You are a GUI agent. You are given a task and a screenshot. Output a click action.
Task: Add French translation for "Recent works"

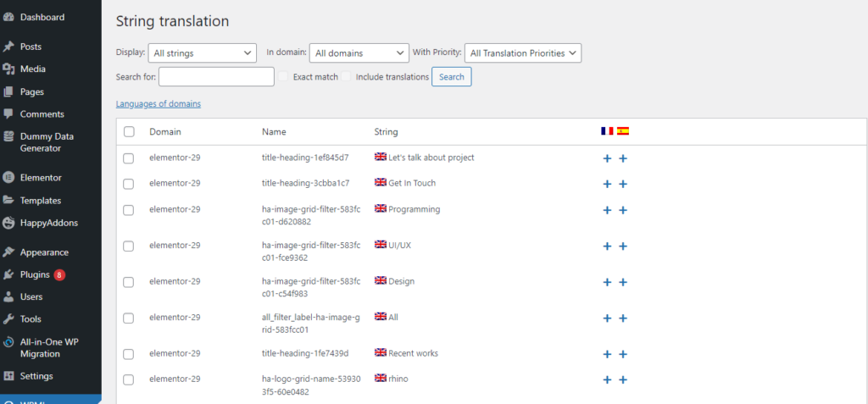pyautogui.click(x=607, y=354)
